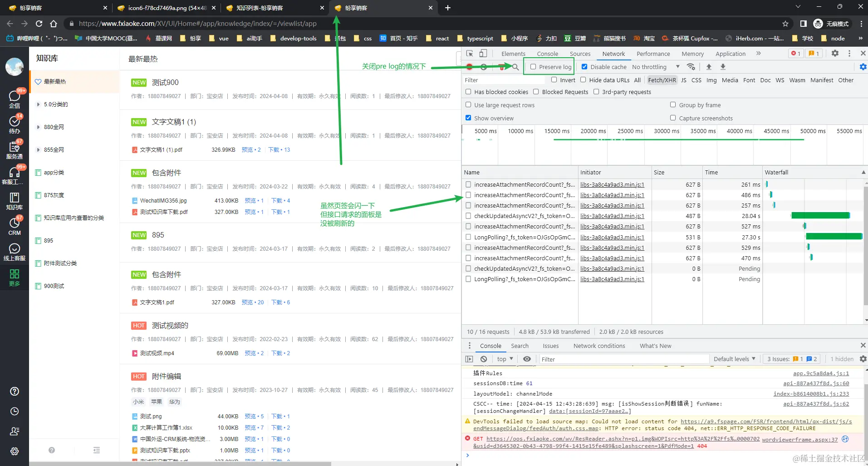Reload the page in the browser toolbar
This screenshot has width=868, height=466.
[39, 24]
